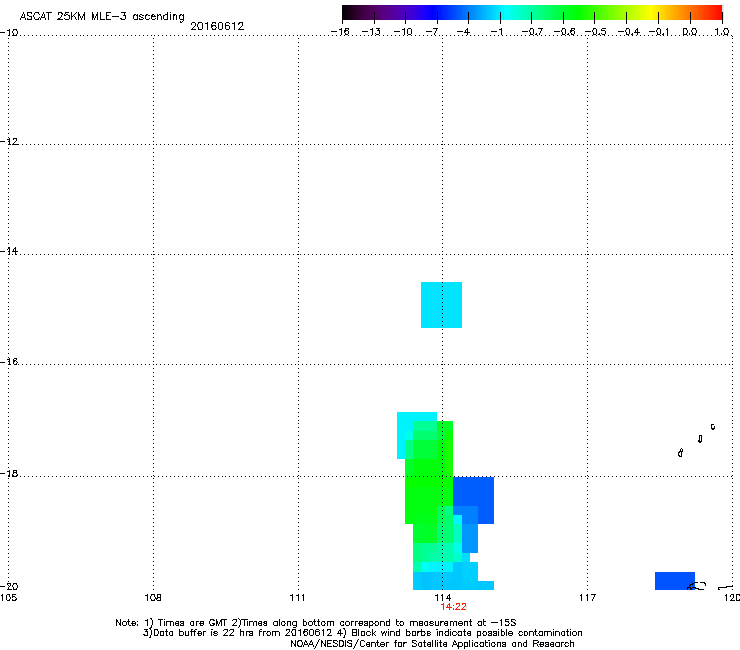Click the title 'ASCAT 25KM MLE-3 ascending'
This screenshot has width=740, height=650.
pyautogui.click(x=102, y=17)
